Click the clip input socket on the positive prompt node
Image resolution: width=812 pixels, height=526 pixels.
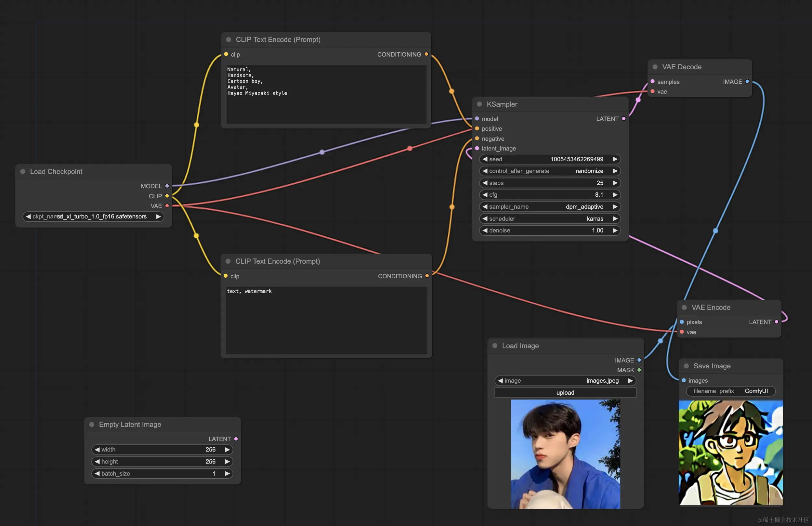pos(226,54)
